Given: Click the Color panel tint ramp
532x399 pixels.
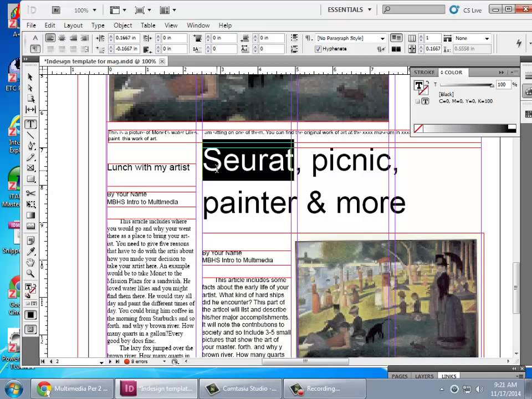Looking at the screenshot, I should coord(465,129).
